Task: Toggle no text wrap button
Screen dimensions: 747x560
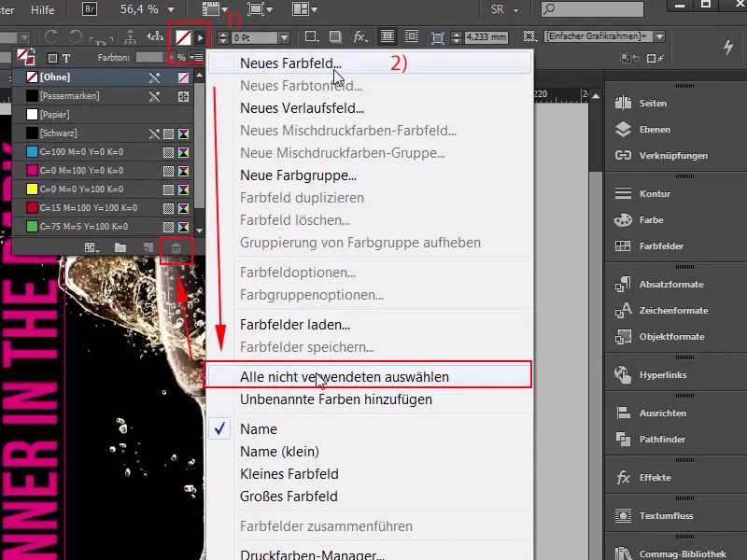Action: point(387,36)
